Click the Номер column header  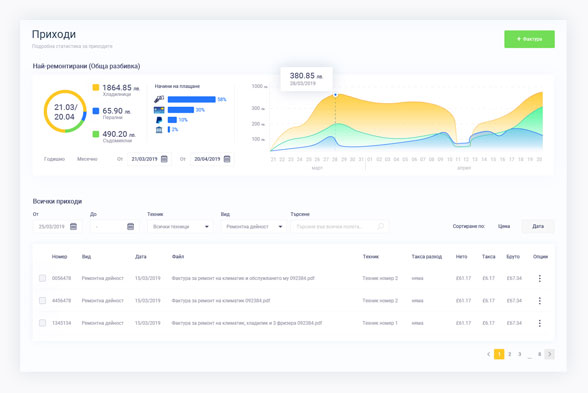click(x=59, y=256)
